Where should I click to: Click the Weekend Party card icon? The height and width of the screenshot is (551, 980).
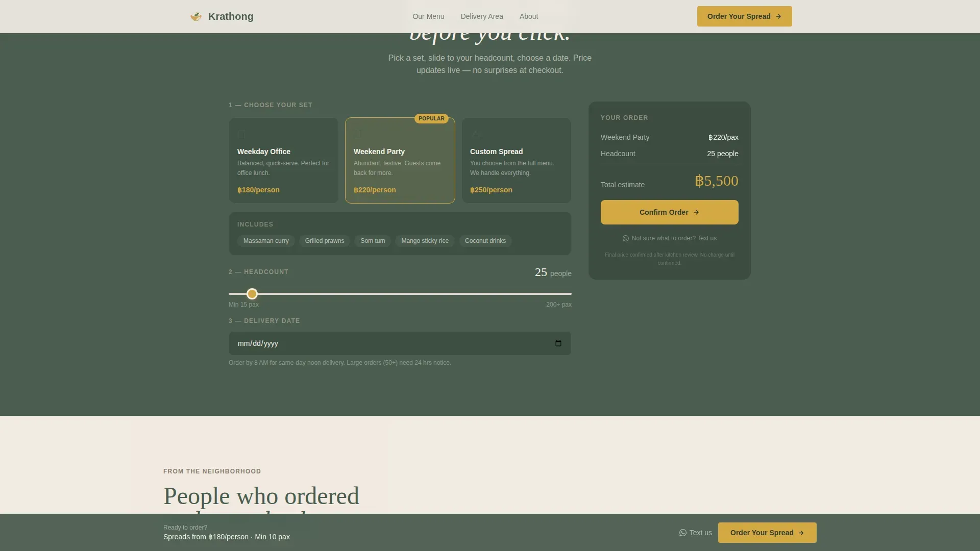(358, 134)
